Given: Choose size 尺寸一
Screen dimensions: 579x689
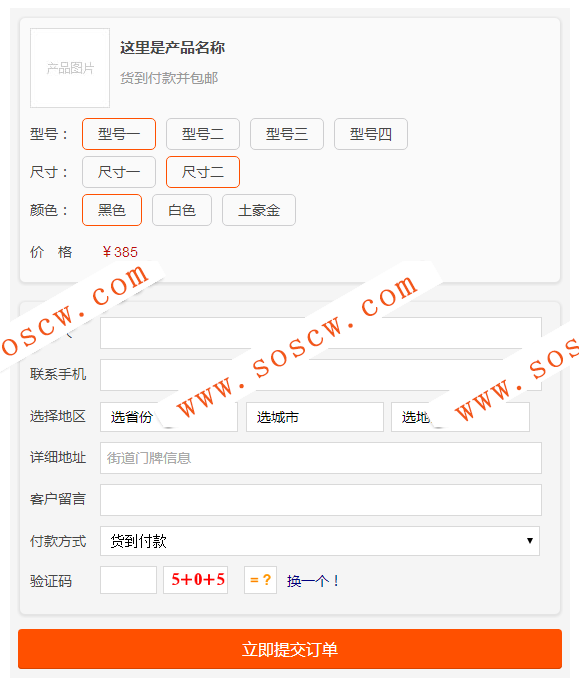Looking at the screenshot, I should coord(119,172).
